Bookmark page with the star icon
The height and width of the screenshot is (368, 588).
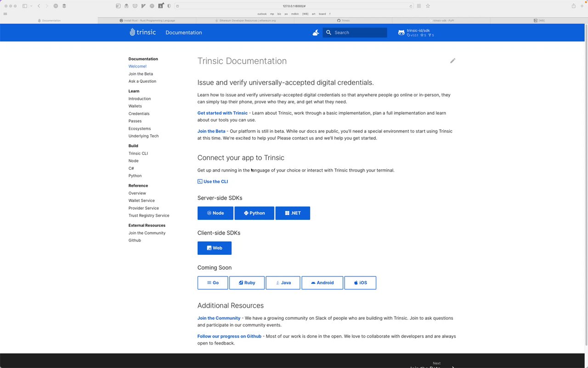(x=428, y=6)
